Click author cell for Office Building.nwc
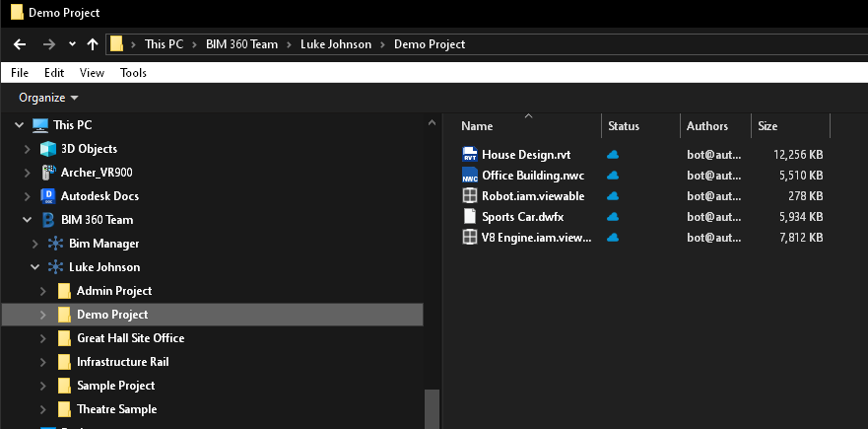Image resolution: width=868 pixels, height=429 pixels. point(713,176)
